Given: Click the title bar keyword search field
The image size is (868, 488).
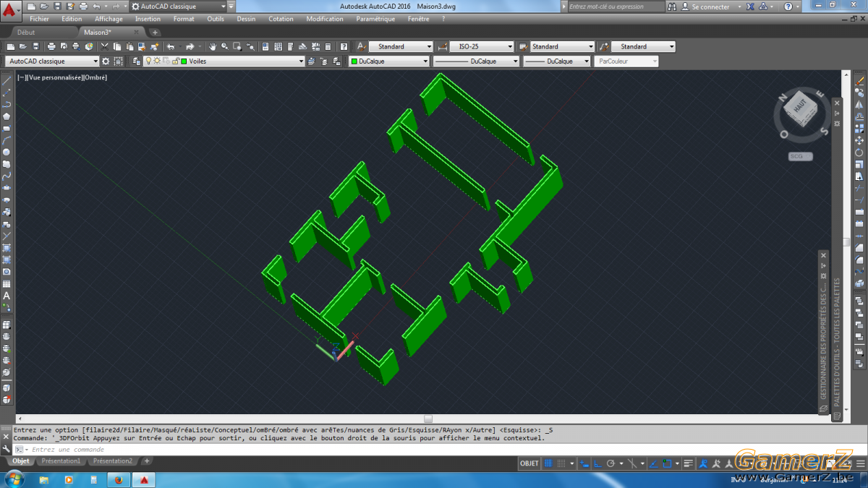Looking at the screenshot, I should click(615, 7).
